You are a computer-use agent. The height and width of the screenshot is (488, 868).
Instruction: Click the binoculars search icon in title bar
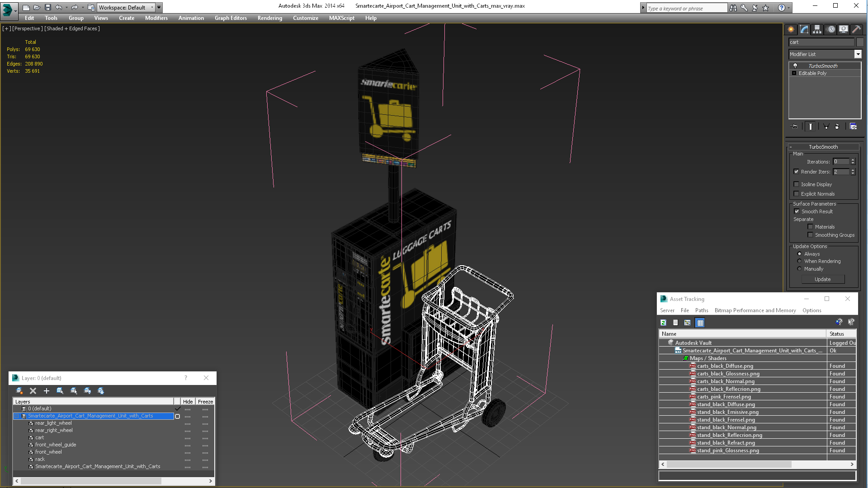pos(733,8)
